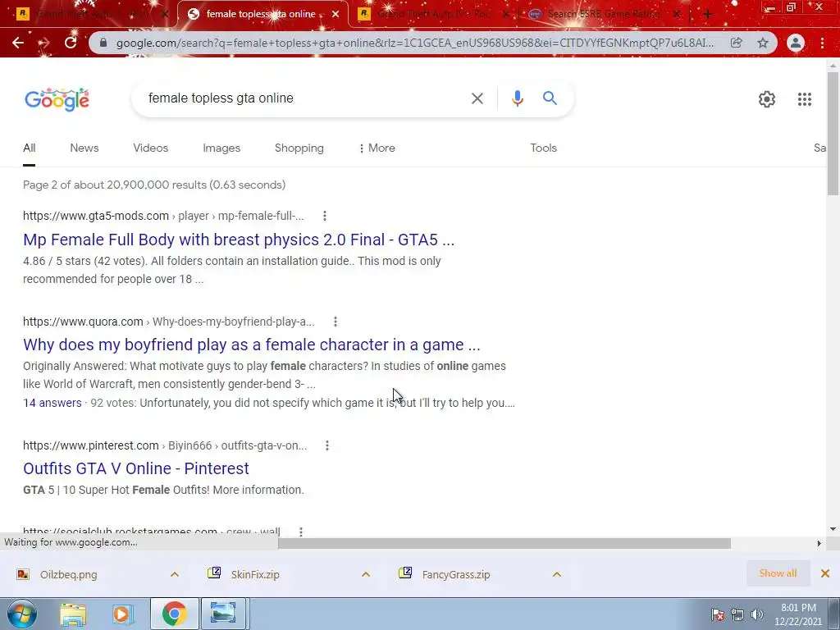Click the '14 answers' link

(x=52, y=403)
